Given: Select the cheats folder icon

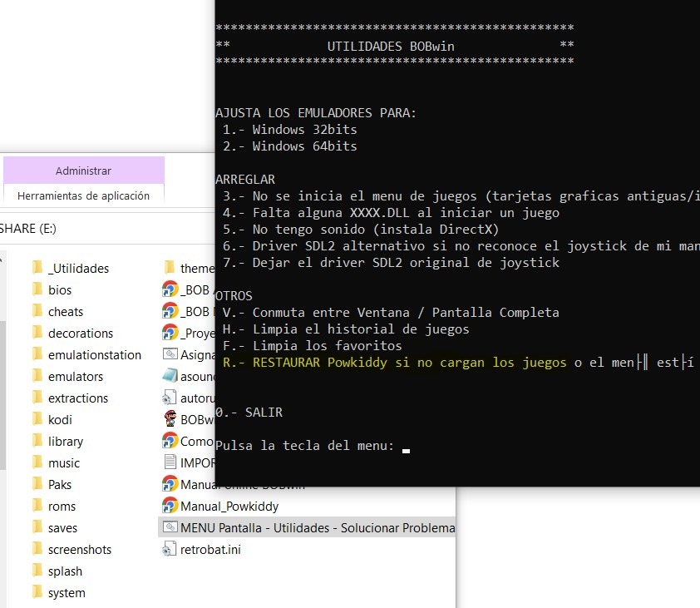Looking at the screenshot, I should [x=37, y=311].
